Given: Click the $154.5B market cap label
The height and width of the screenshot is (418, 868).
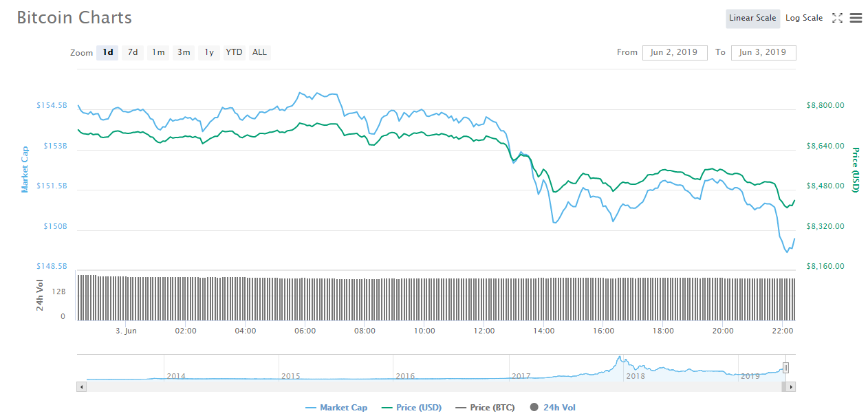Looking at the screenshot, I should [x=52, y=106].
